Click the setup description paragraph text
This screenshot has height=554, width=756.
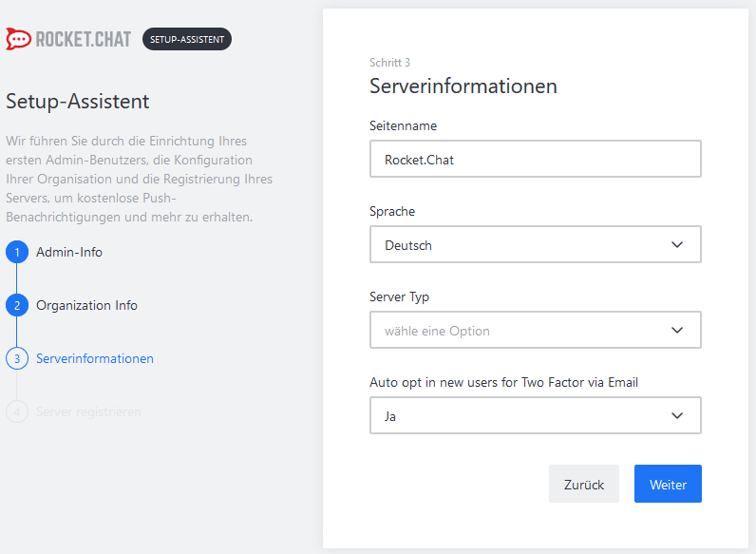tap(140, 179)
